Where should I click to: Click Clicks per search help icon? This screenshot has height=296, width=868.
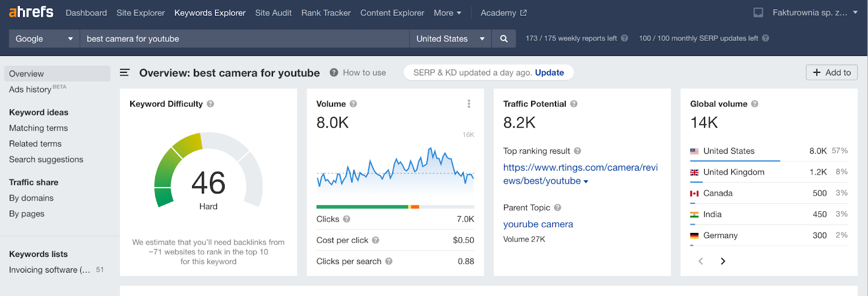(389, 261)
